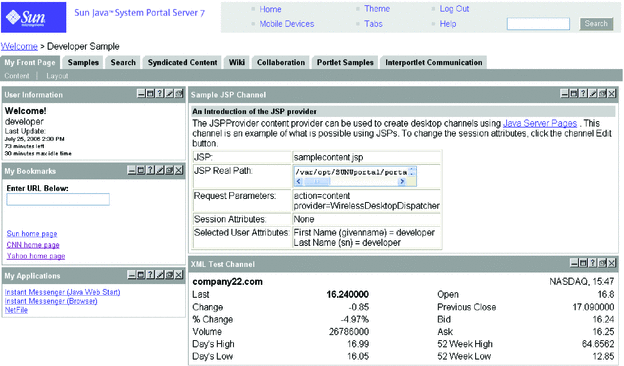Screen dimensions: 624x366
Task: Remove the My Applications channel
Action: tap(179, 275)
